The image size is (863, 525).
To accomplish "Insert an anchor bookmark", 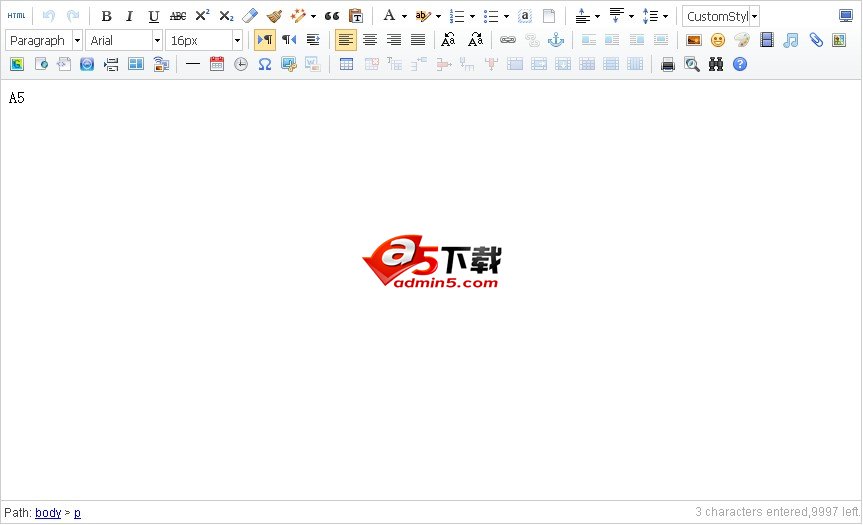I will [556, 40].
